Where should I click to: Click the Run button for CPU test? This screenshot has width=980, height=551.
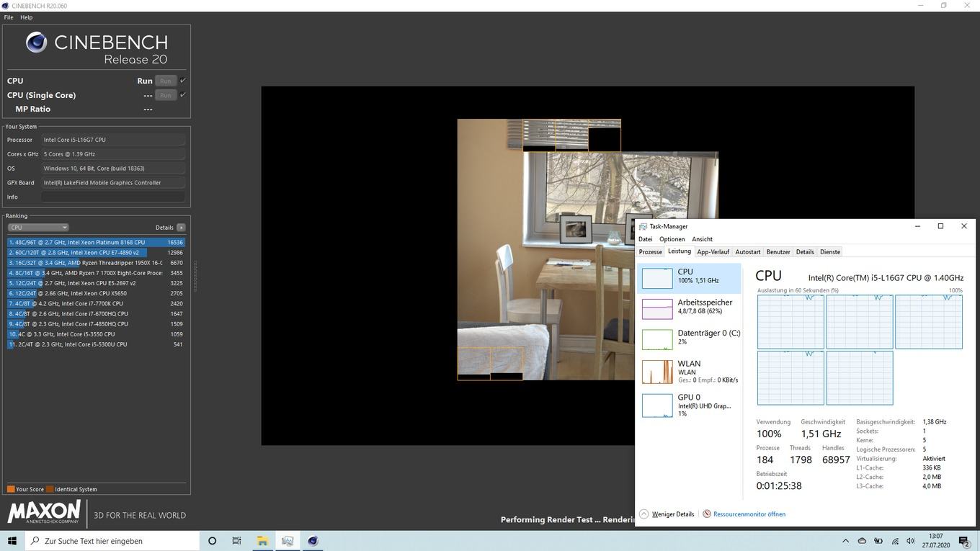pyautogui.click(x=166, y=81)
